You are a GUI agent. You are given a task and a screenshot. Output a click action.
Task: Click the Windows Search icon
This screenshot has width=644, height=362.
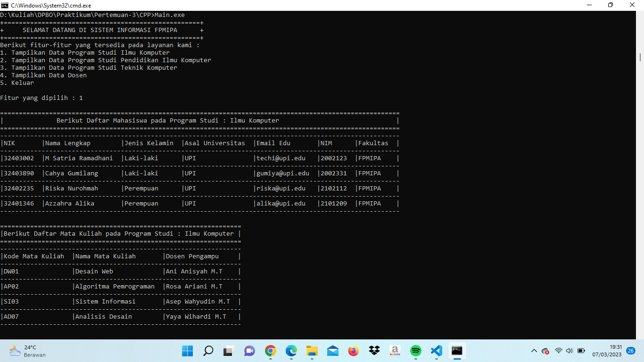tap(208, 351)
